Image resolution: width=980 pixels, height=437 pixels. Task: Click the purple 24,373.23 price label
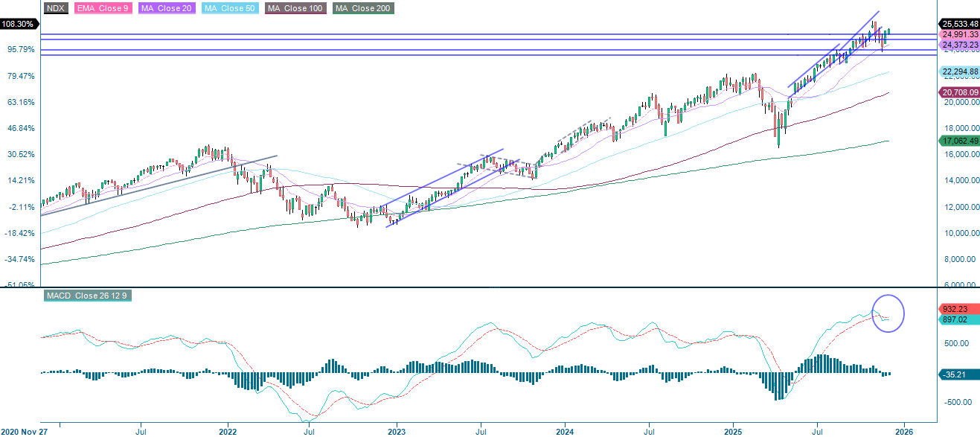[x=959, y=45]
